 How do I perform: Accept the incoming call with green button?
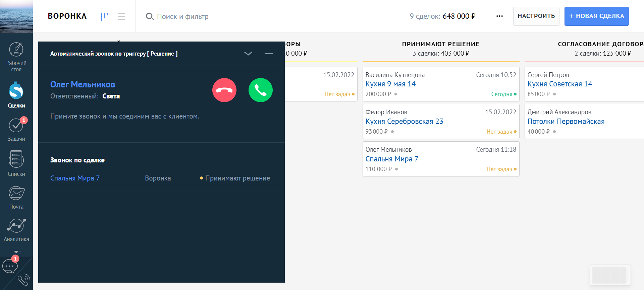[x=260, y=90]
